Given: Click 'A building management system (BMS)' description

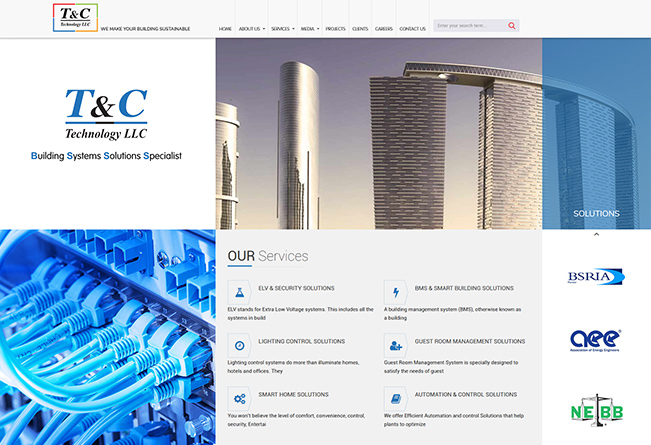Looking at the screenshot, I should (x=452, y=313).
